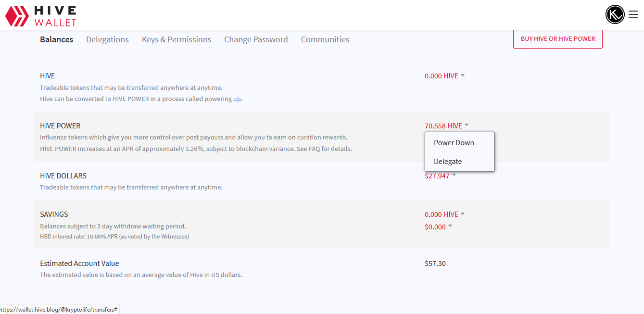Open the Communities tab
This screenshot has width=644, height=314.
325,39
